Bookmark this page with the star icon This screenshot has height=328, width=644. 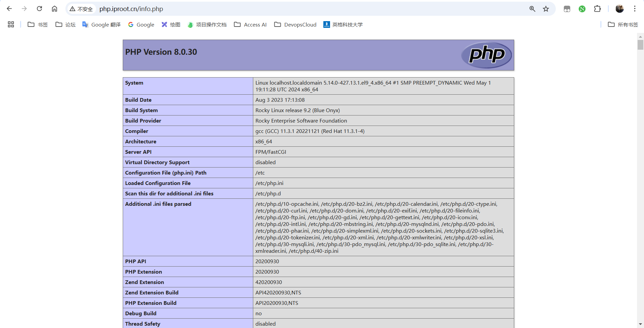(x=546, y=9)
